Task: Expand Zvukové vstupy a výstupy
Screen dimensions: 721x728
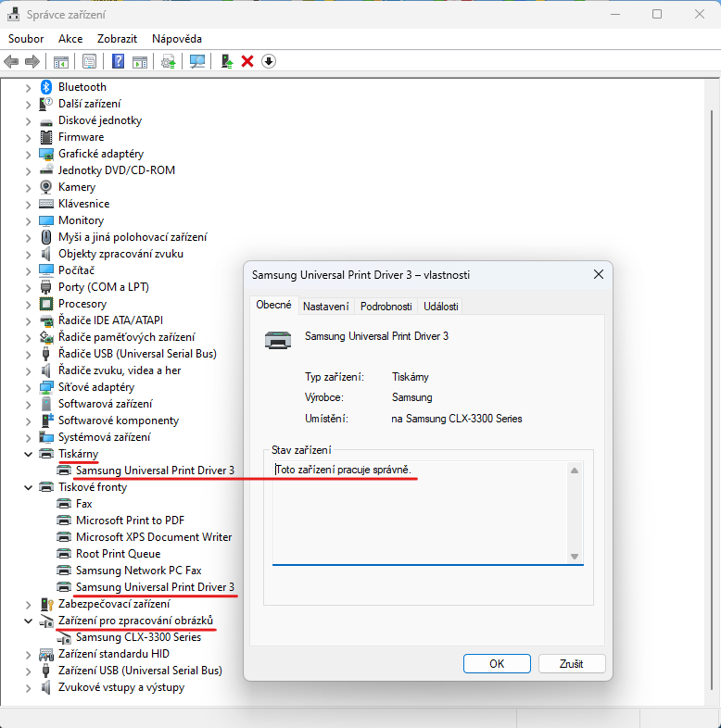Action: tap(28, 688)
